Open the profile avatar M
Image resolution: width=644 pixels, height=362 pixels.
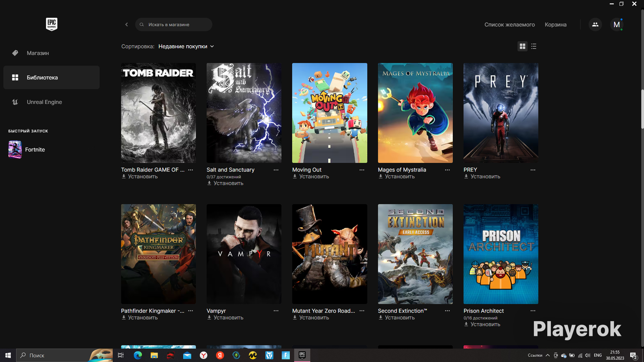point(616,25)
